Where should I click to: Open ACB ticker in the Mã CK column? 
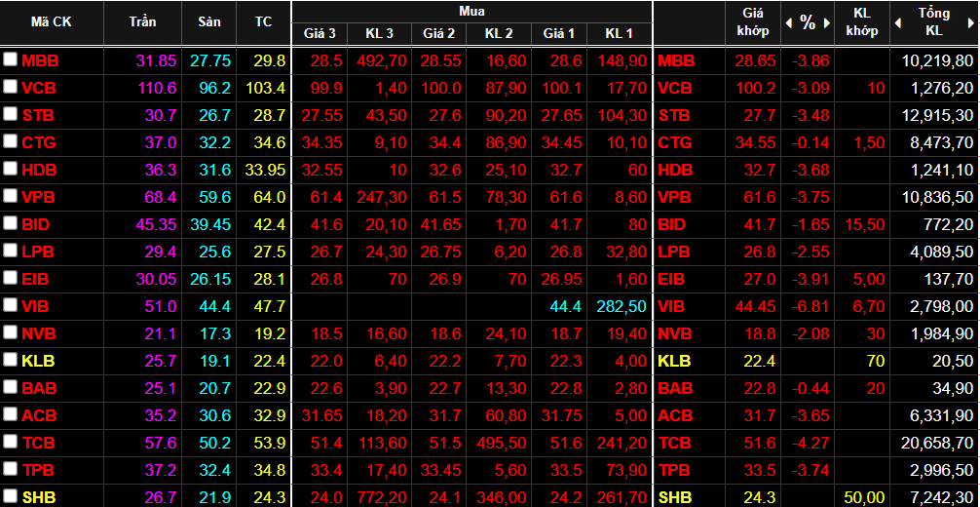[39, 415]
